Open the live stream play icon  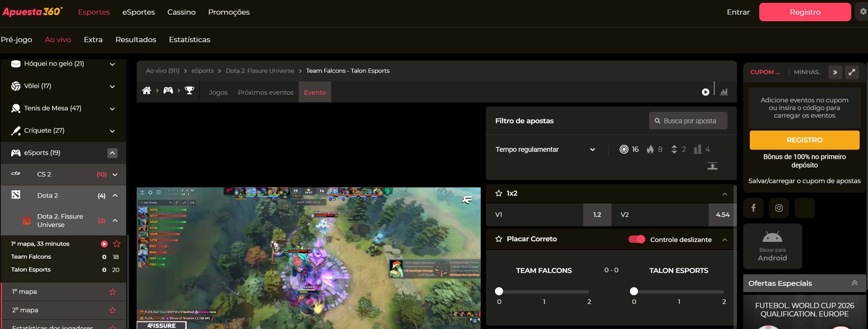[x=706, y=92]
